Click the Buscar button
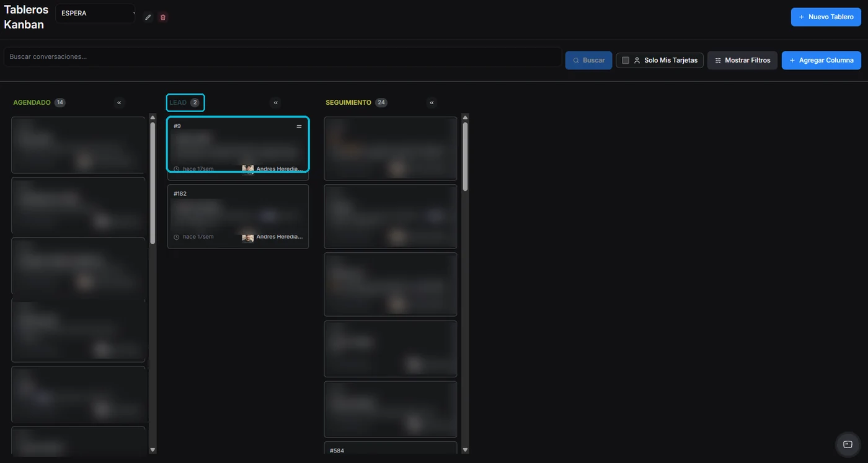 [x=588, y=60]
